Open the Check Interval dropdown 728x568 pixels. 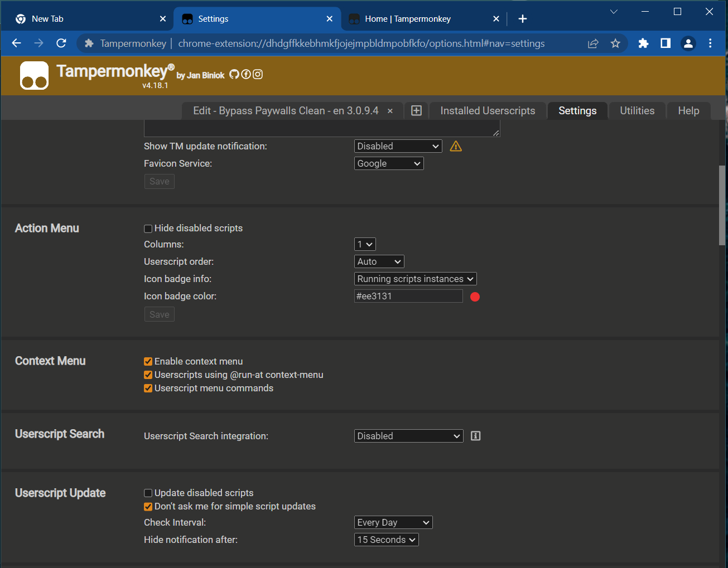pyautogui.click(x=393, y=522)
